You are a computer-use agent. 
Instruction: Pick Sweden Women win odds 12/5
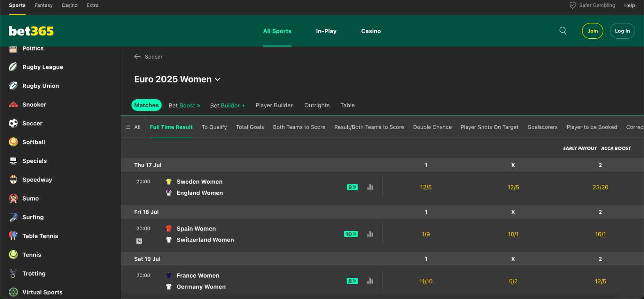[x=426, y=187]
